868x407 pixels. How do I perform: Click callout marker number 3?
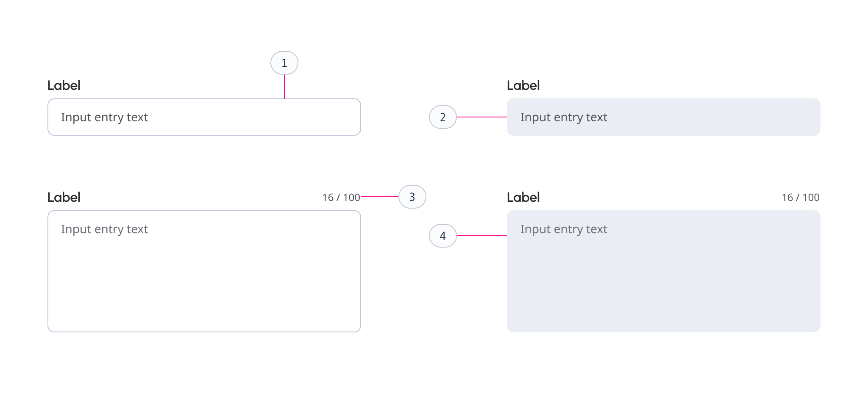click(x=412, y=197)
